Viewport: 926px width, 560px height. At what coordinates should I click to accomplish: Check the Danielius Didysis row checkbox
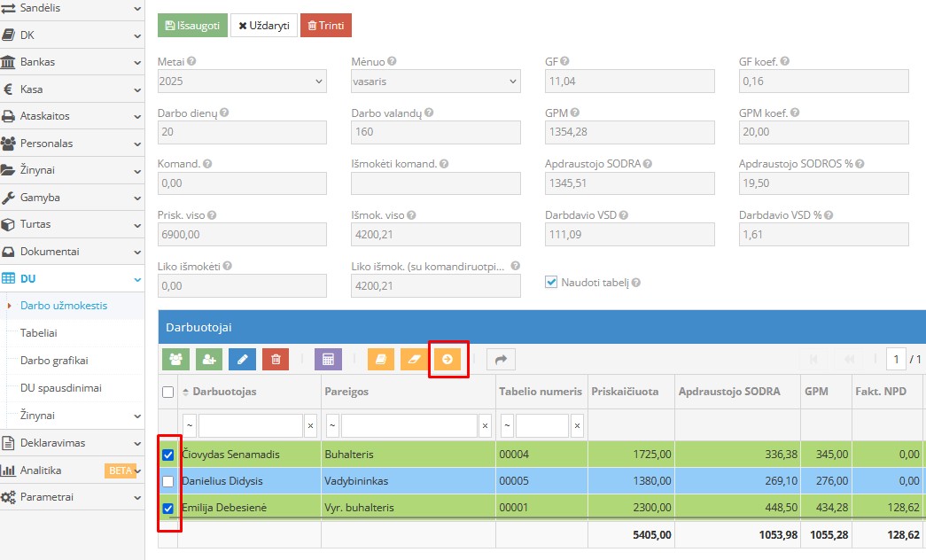[x=168, y=481]
